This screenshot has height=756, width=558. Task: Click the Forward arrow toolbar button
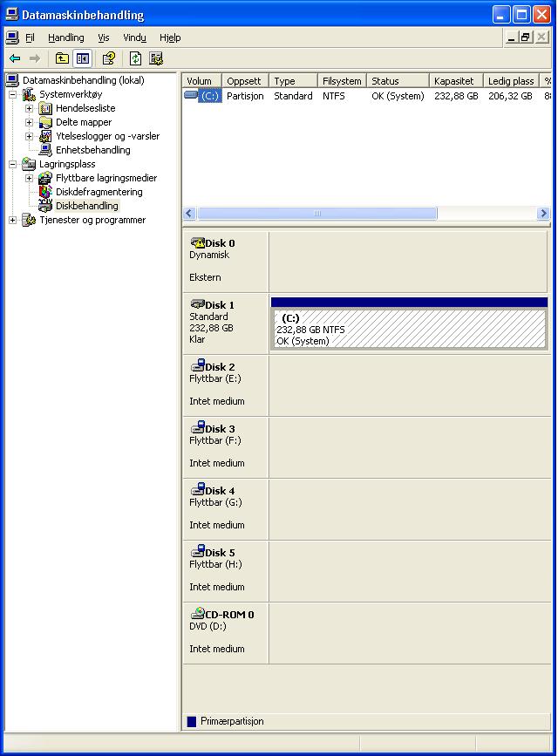35,58
